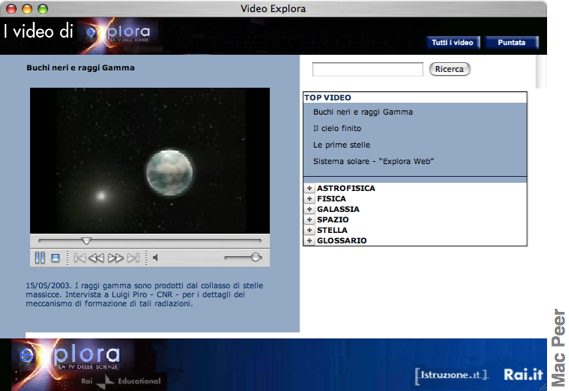The height and width of the screenshot is (391, 569).
Task: Minimize the Video Explora window
Action: coord(27,9)
